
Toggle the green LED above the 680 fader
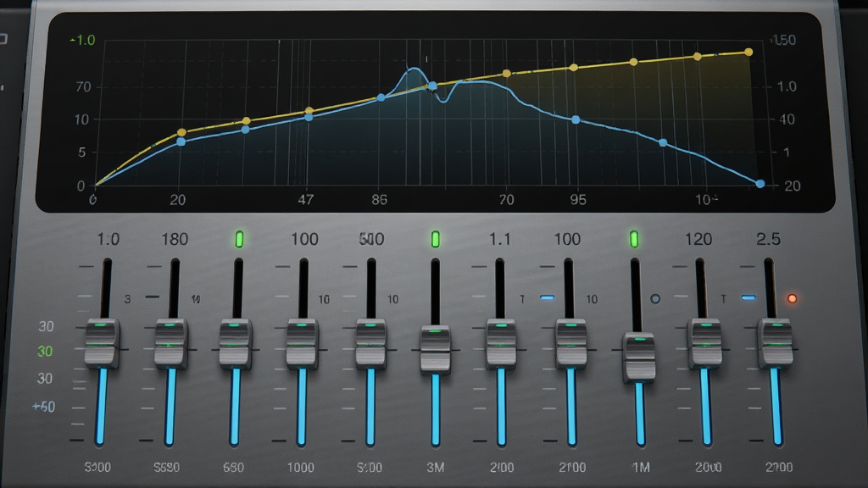239,240
